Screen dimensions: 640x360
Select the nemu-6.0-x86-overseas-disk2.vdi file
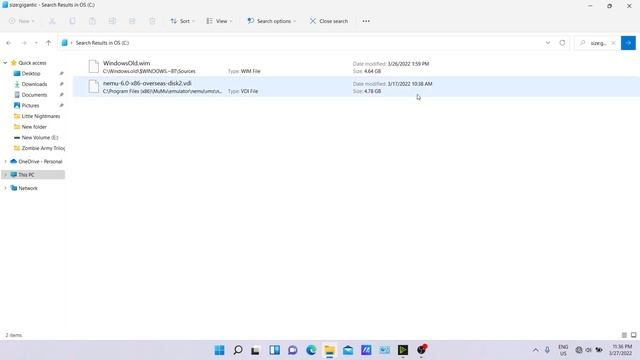point(355,87)
